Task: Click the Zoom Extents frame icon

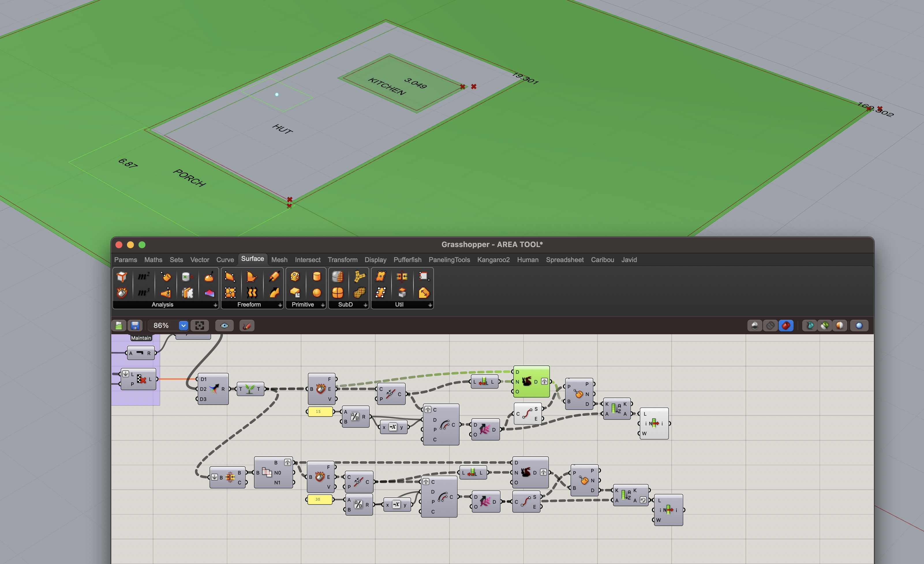Action: coord(199,326)
